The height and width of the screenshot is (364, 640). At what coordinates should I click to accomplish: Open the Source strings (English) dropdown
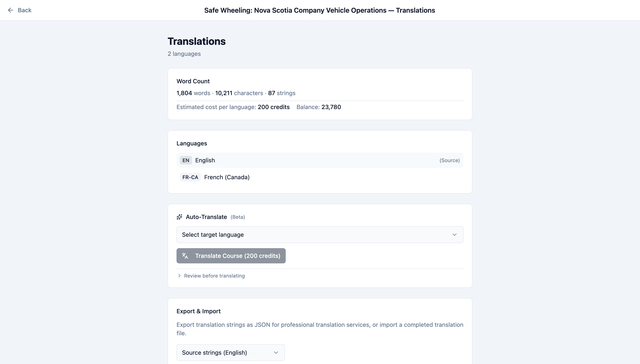[x=230, y=352]
